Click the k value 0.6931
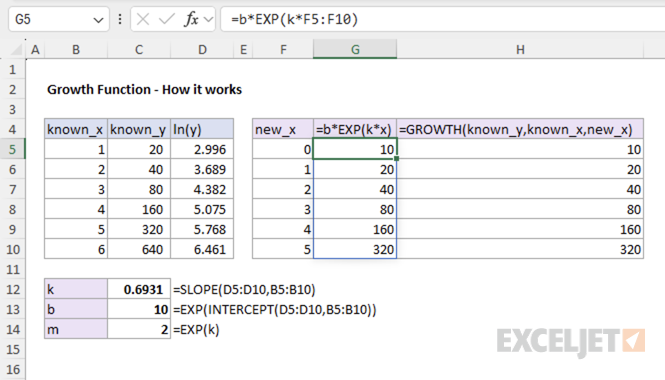The image size is (665, 380). pyautogui.click(x=139, y=289)
